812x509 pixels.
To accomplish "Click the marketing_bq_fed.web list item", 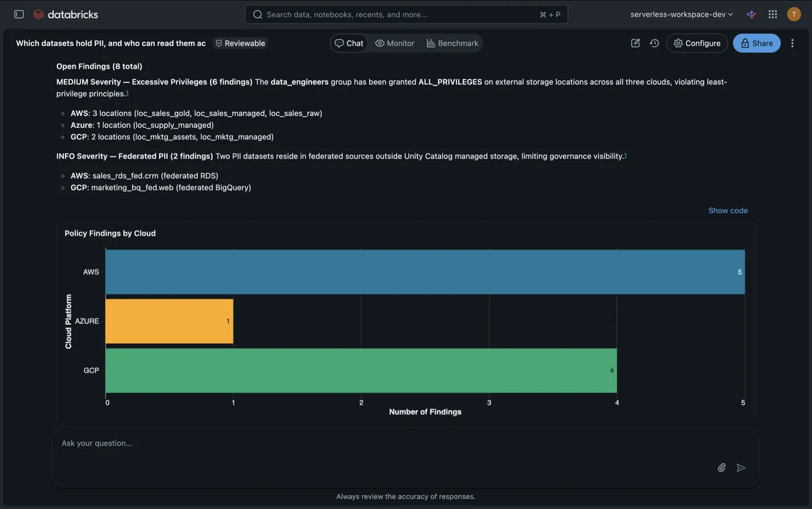I will pos(161,187).
